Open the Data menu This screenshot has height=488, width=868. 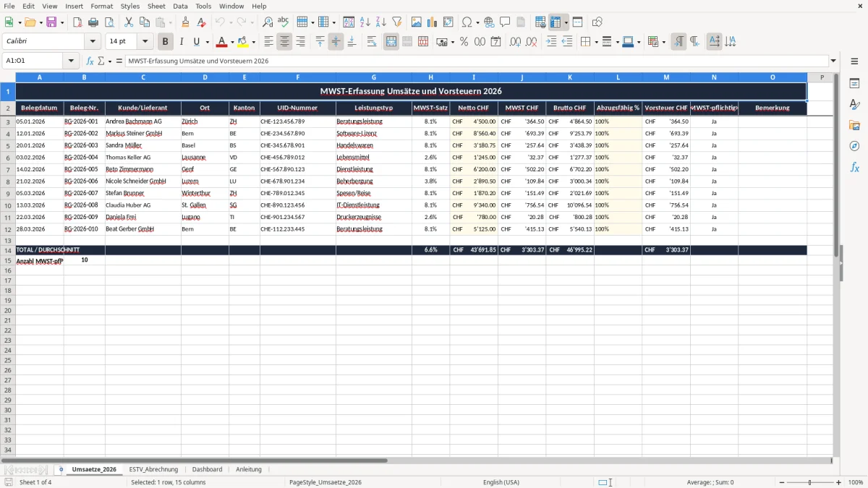pos(180,6)
